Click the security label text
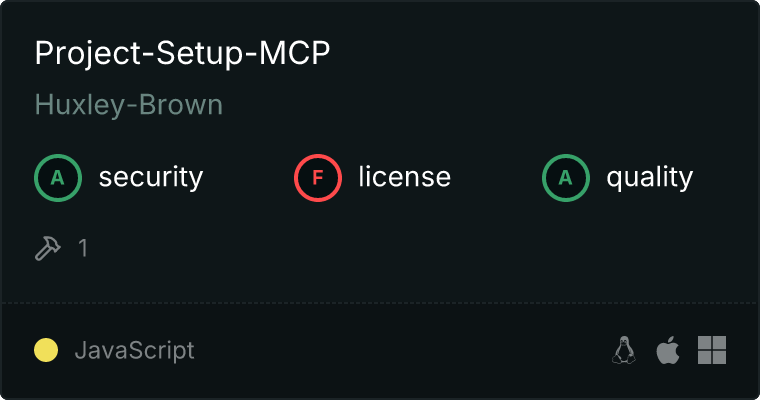Viewport: 760px width, 400px height. tap(151, 177)
